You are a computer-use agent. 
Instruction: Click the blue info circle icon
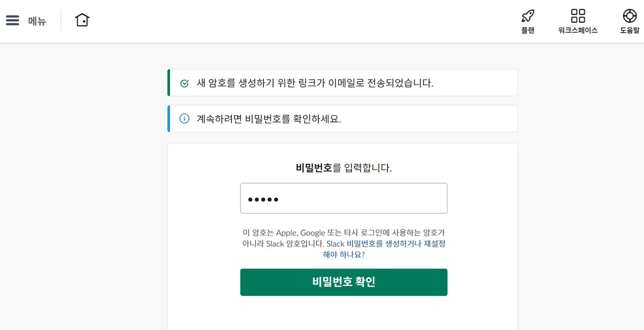pyautogui.click(x=184, y=118)
